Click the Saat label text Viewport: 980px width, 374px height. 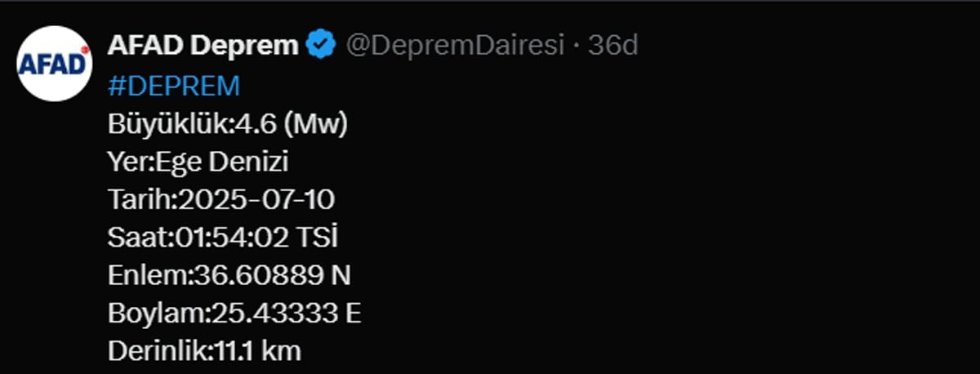[136, 238]
